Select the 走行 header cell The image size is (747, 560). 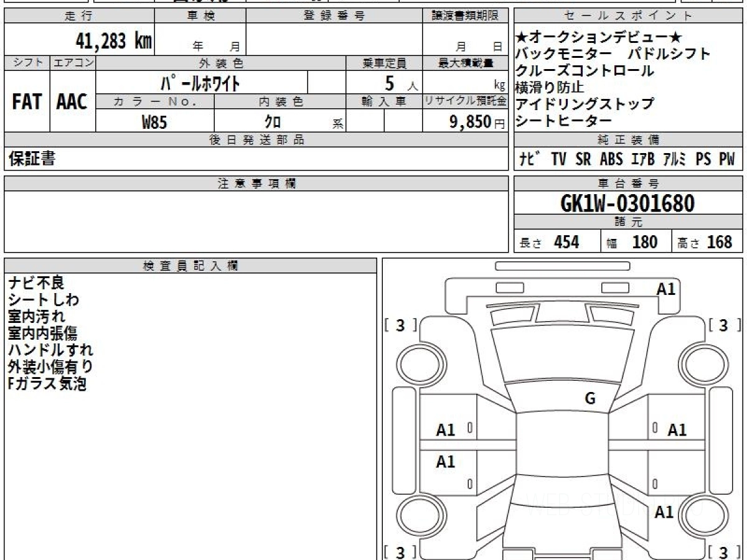(x=79, y=16)
